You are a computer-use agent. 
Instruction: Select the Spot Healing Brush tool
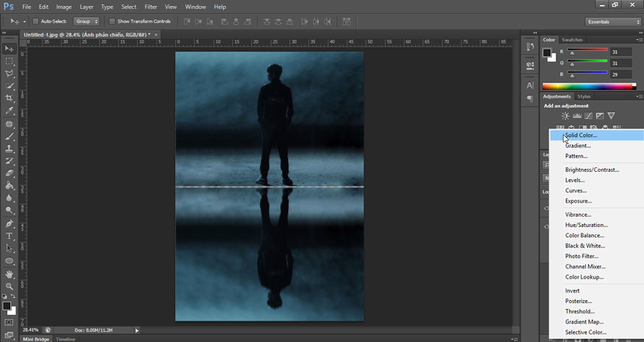[9, 124]
